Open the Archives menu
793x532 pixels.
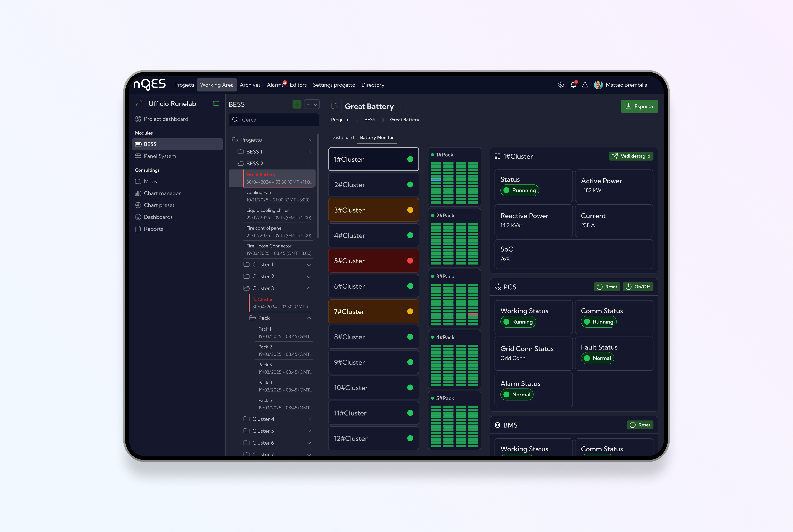(x=250, y=85)
